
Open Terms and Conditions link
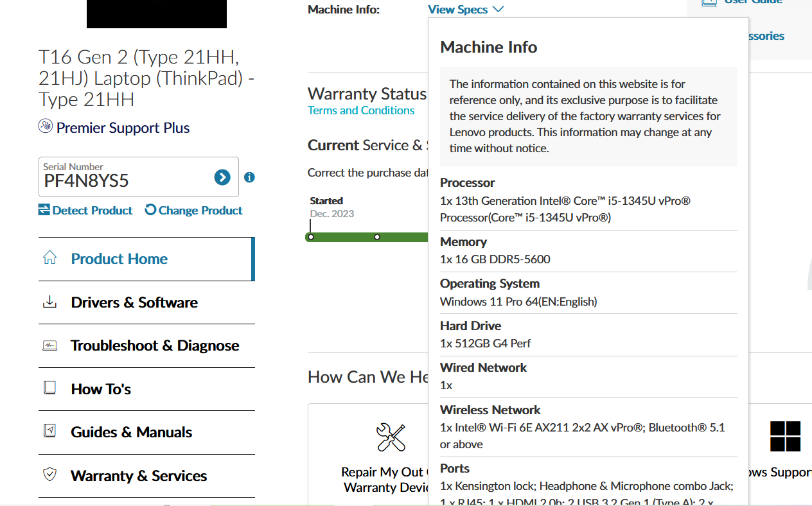[x=361, y=110]
